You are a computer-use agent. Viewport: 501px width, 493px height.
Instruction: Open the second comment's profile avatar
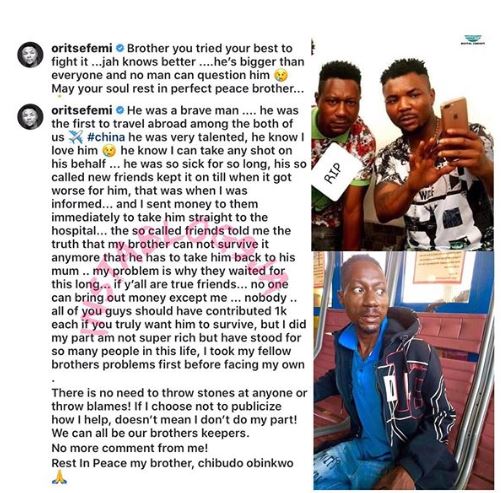30,117
